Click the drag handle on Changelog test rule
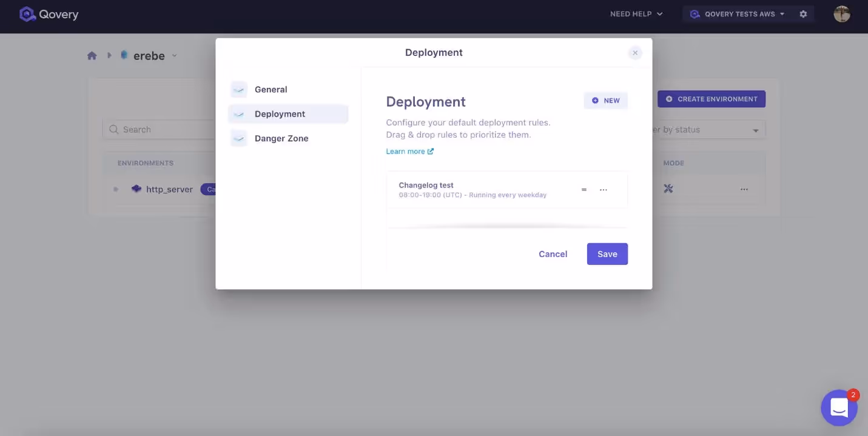Viewport: 868px width, 436px height. (584, 190)
